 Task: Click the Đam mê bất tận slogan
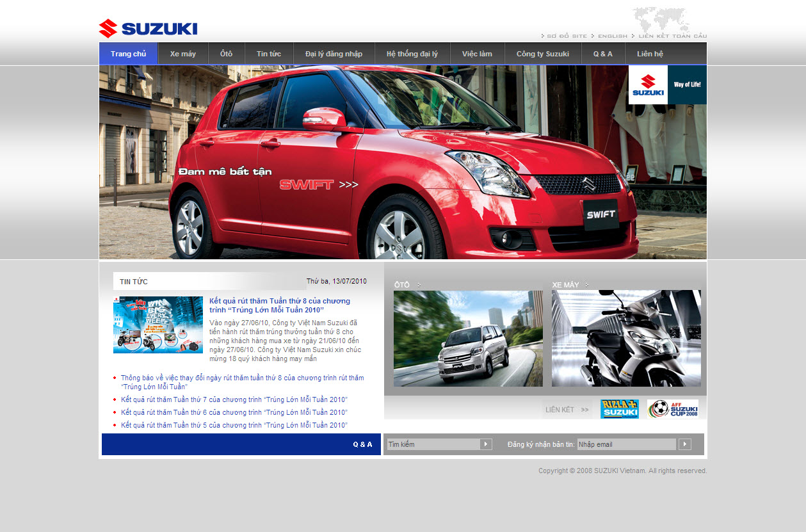225,172
